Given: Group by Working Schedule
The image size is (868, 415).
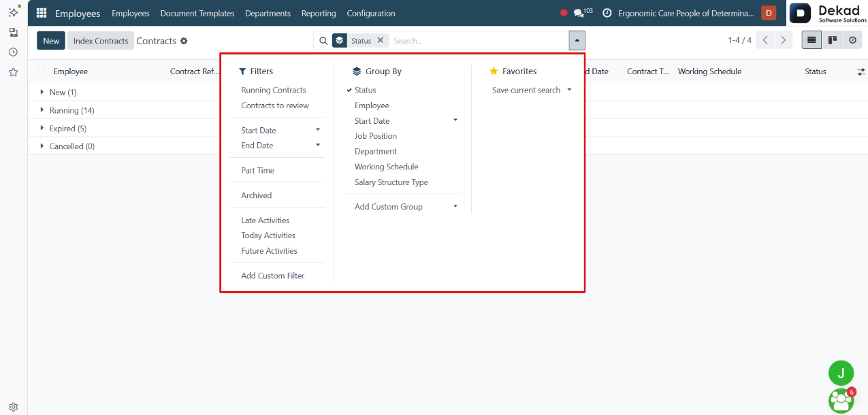Looking at the screenshot, I should [386, 167].
